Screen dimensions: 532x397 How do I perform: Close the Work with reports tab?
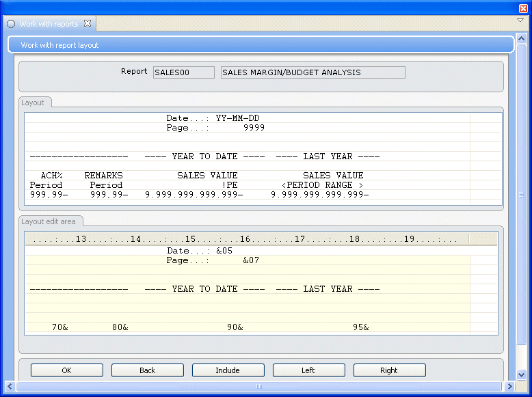pyautogui.click(x=88, y=23)
